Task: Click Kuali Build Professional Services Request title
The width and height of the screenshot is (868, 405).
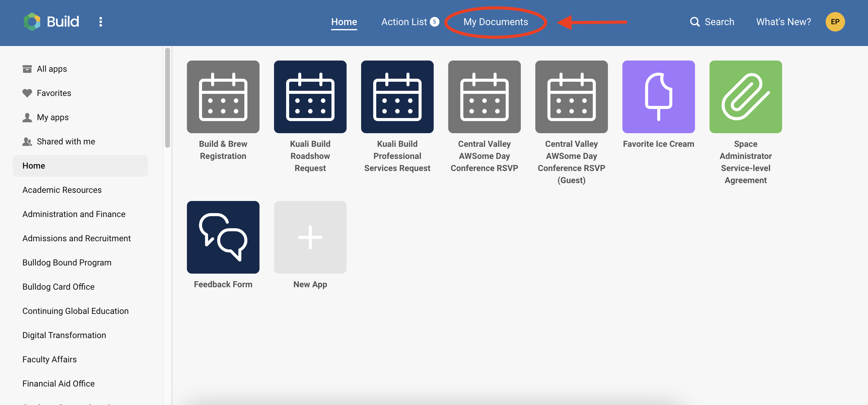Action: (397, 156)
